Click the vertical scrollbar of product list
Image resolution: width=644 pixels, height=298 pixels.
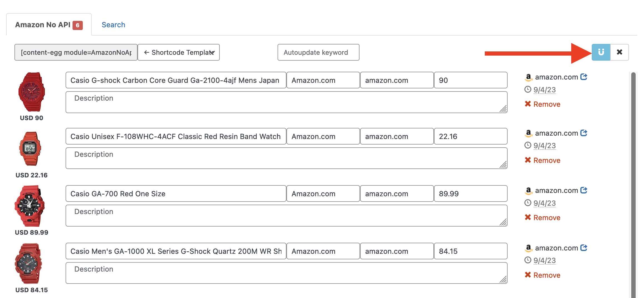click(x=633, y=183)
